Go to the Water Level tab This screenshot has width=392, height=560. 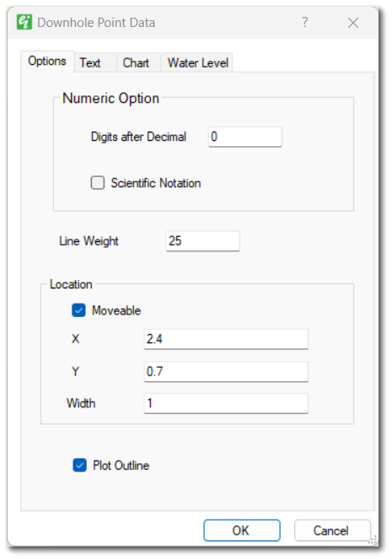(197, 63)
